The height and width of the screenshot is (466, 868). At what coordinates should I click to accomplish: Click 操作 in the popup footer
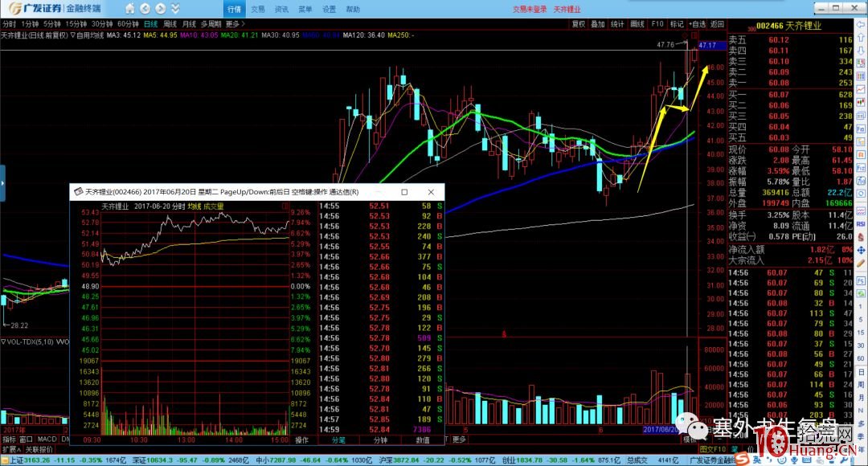pos(301,440)
